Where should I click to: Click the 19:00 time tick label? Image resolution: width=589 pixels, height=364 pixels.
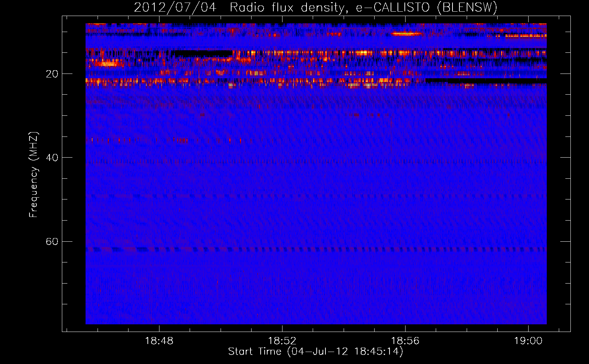point(528,341)
